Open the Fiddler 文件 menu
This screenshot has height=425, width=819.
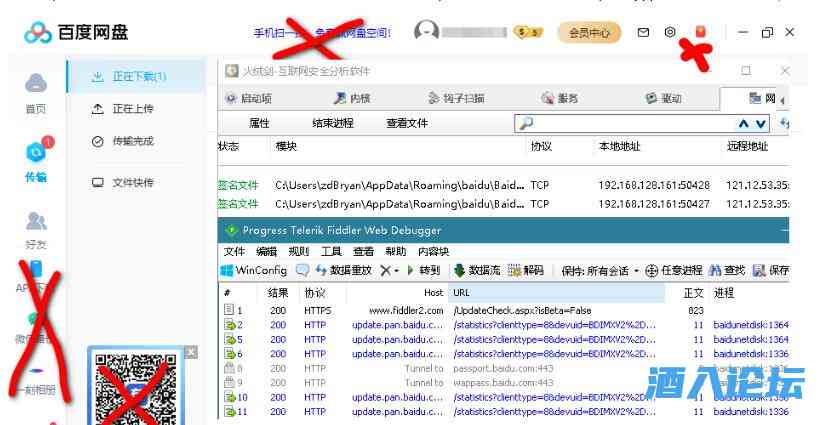(x=234, y=252)
